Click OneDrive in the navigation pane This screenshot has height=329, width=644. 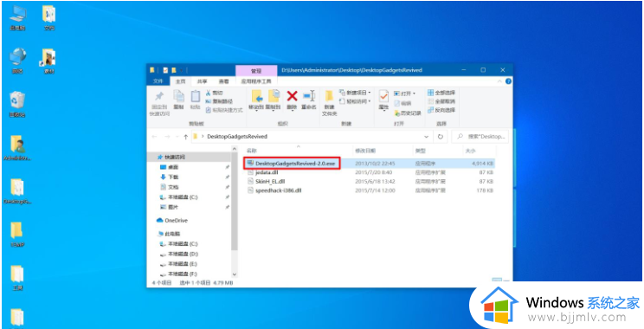coord(177,221)
